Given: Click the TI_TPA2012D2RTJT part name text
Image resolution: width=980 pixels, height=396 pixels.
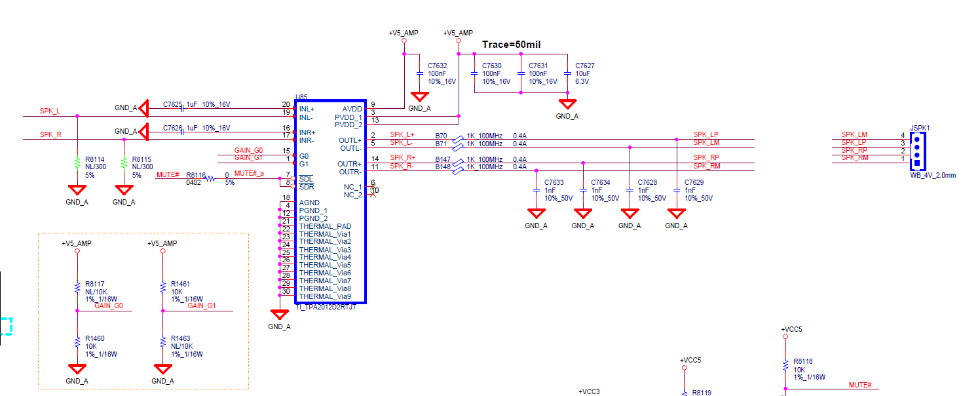Looking at the screenshot, I should coord(326,307).
